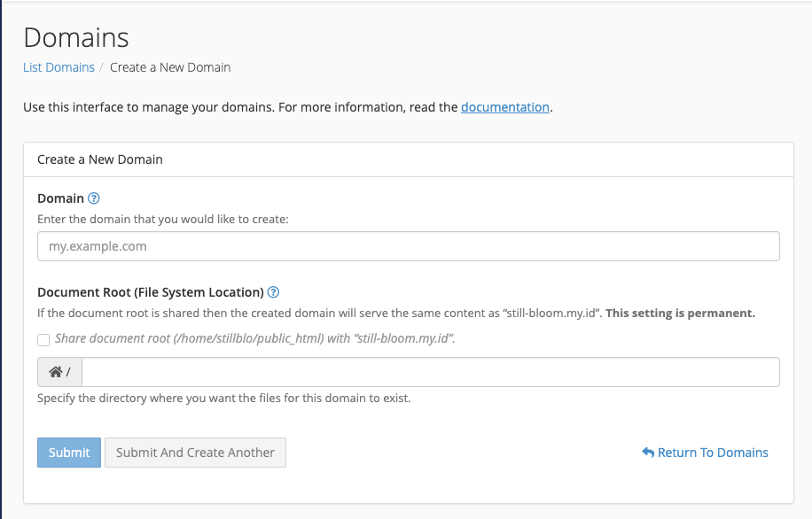Go to List Domains breadcrumb

coord(59,67)
